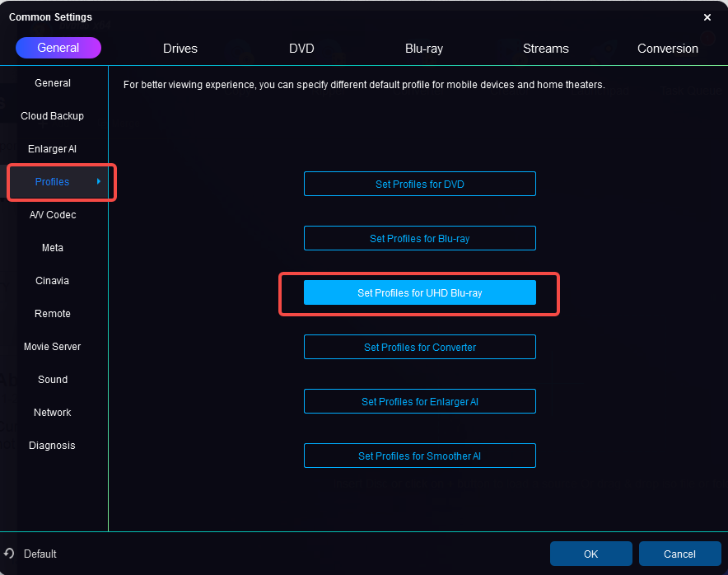The width and height of the screenshot is (728, 575).
Task: Click the Default reset arrow icon
Action: (10, 554)
